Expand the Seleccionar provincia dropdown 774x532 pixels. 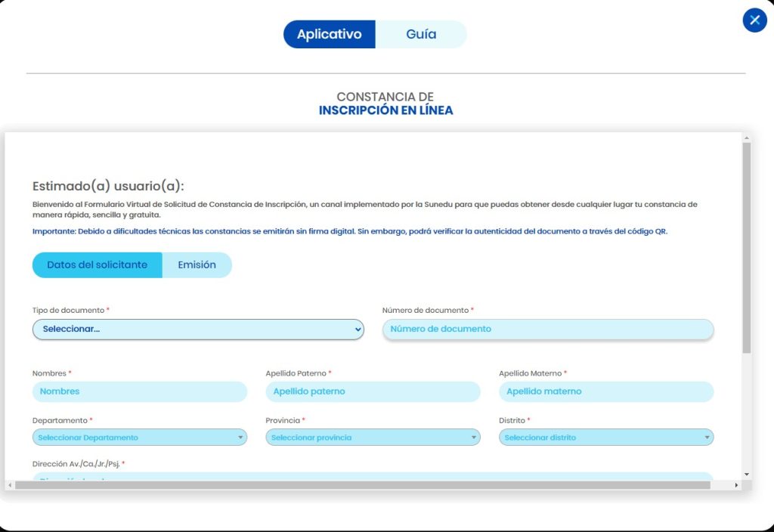click(x=373, y=438)
